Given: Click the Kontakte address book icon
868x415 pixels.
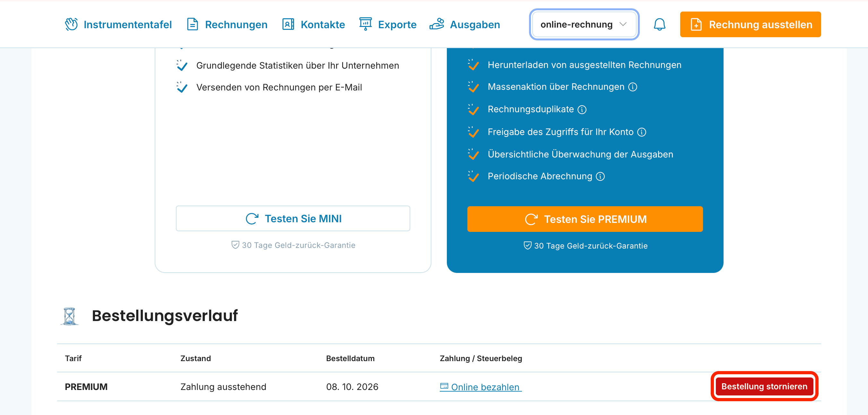Looking at the screenshot, I should pos(288,24).
